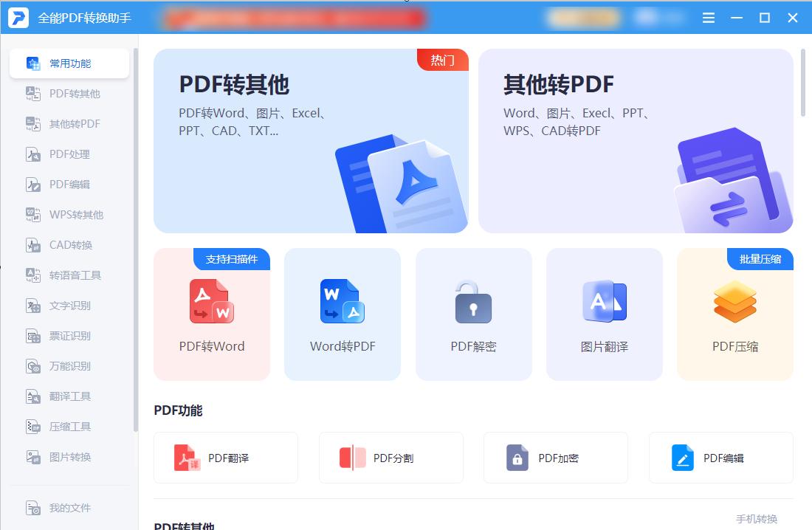Open the PDF转其他 hot banner

click(x=310, y=140)
